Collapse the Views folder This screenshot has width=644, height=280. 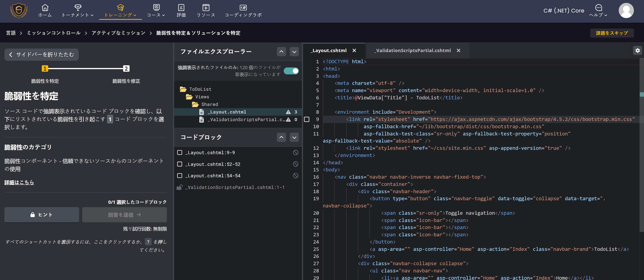click(x=197, y=97)
